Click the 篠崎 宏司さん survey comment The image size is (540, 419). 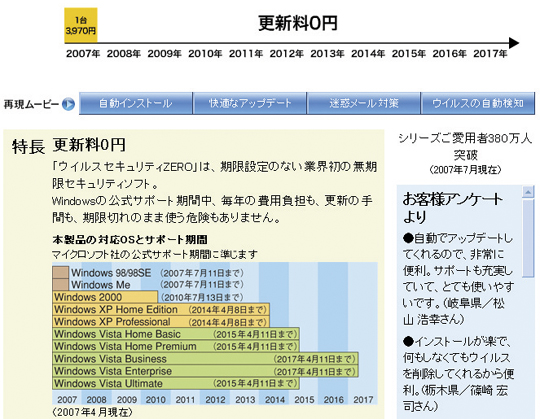tap(458, 374)
